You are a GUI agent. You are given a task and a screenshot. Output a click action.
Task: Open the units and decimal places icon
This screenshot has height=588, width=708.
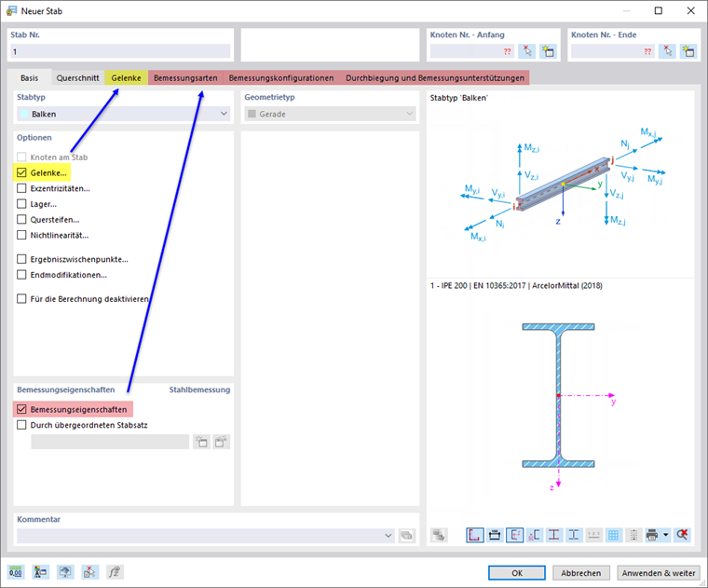[15, 572]
